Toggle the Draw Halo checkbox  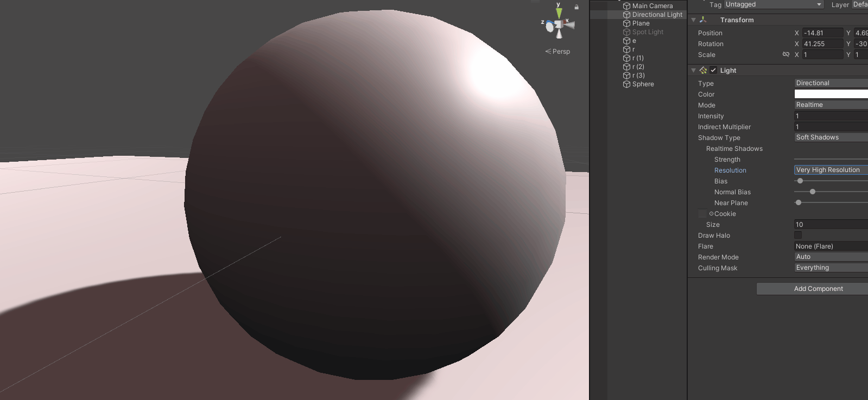coord(798,235)
